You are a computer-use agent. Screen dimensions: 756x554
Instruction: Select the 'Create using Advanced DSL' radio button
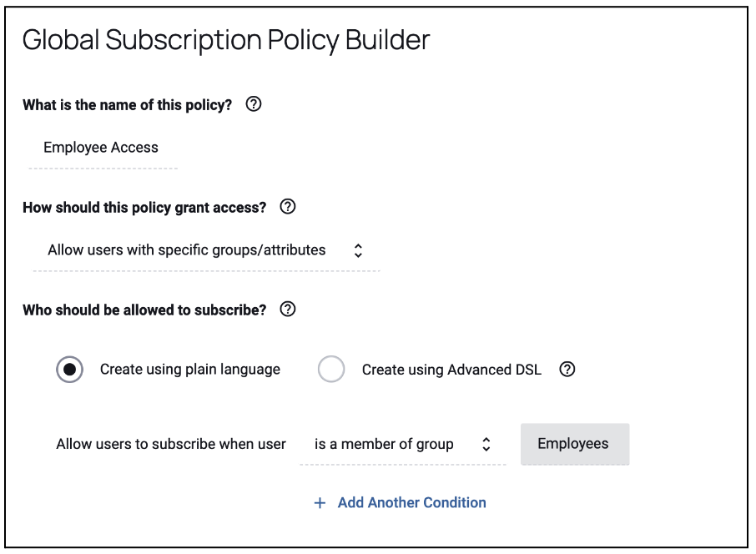coord(331,370)
